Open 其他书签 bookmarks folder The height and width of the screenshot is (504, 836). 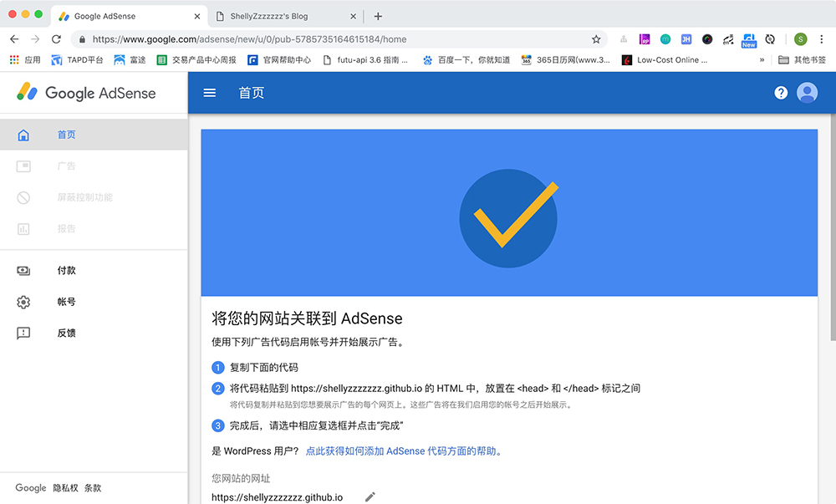pyautogui.click(x=802, y=59)
